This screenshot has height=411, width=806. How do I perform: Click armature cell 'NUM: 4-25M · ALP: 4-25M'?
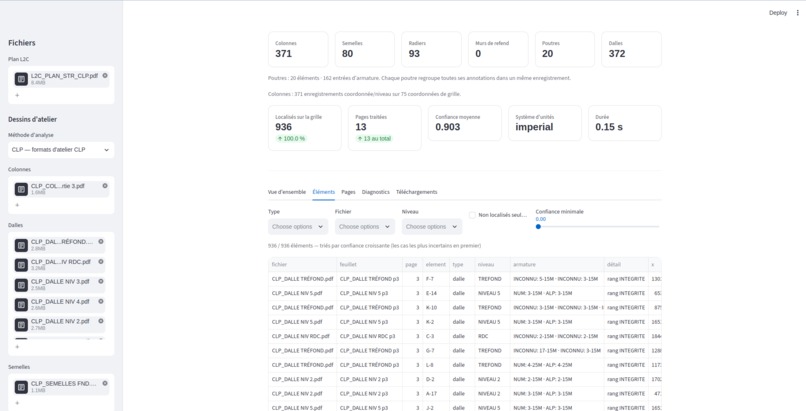click(557, 365)
